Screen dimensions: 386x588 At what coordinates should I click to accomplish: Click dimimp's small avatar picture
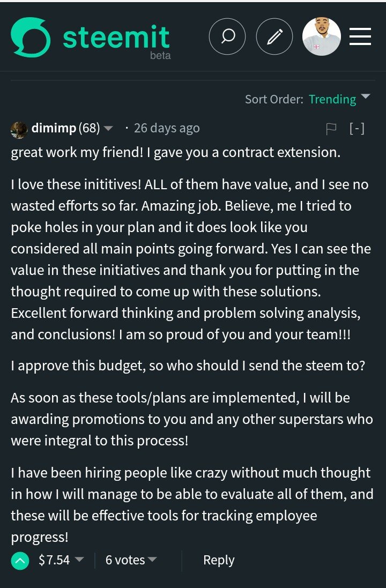click(x=19, y=129)
